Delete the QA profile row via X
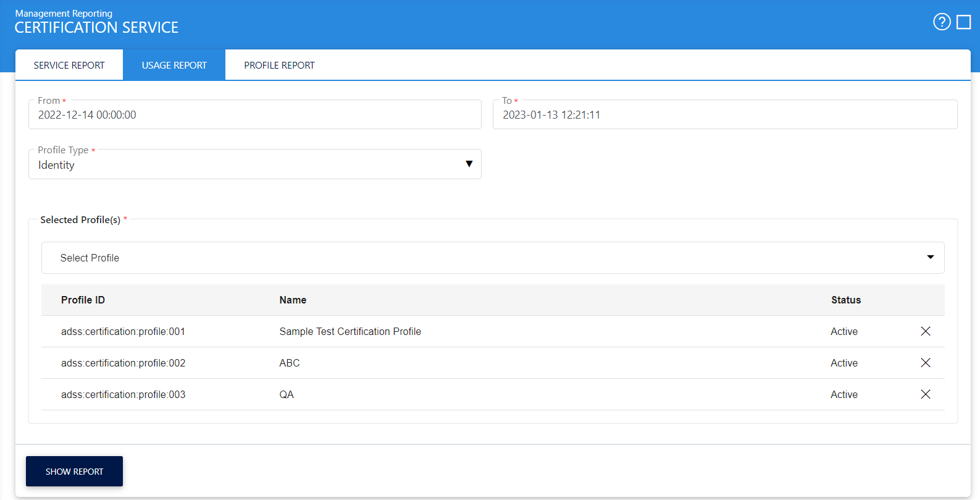This screenshot has width=980, height=500. pos(925,394)
